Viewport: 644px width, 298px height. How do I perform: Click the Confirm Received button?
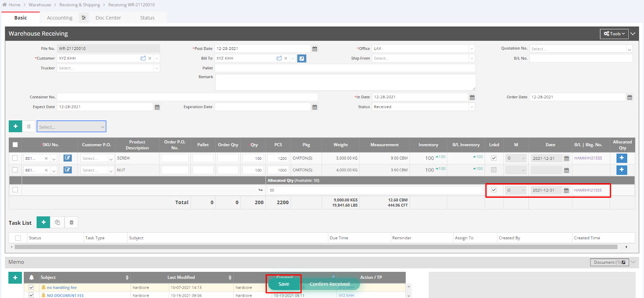point(330,284)
